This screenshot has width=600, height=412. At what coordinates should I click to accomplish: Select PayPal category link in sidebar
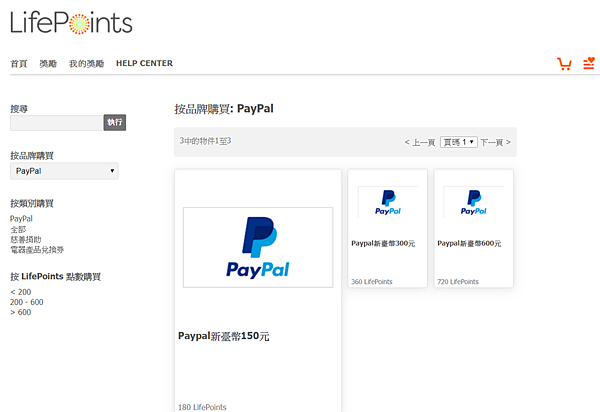[x=21, y=219]
